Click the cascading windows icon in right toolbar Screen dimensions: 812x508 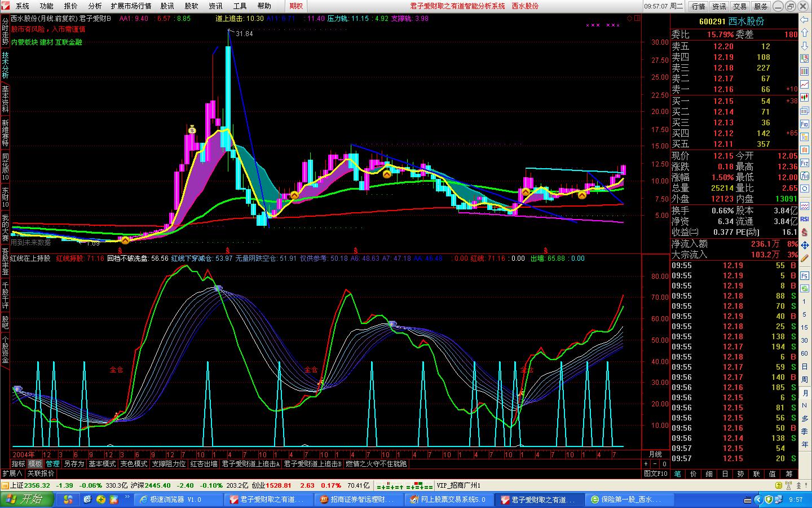click(804, 111)
